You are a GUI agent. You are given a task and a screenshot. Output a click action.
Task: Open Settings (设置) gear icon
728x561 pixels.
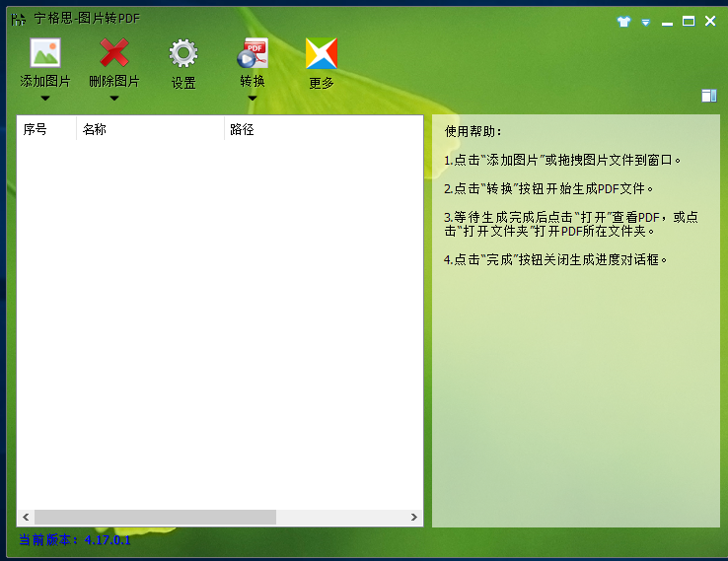click(183, 53)
